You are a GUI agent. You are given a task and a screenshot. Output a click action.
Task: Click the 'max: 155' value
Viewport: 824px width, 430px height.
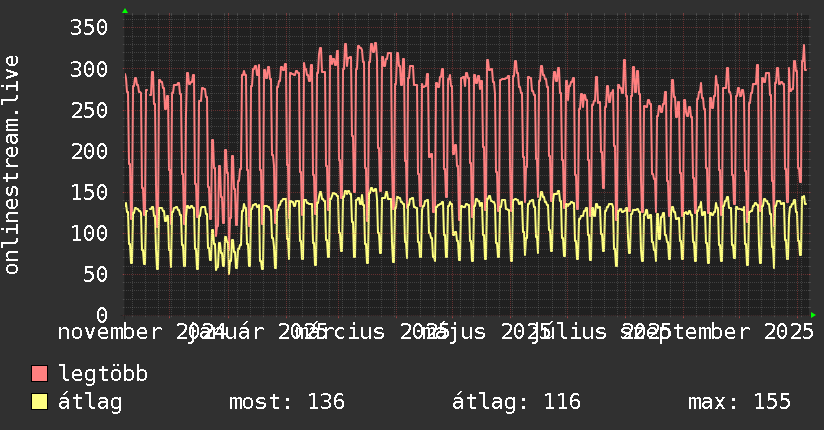pos(739,402)
